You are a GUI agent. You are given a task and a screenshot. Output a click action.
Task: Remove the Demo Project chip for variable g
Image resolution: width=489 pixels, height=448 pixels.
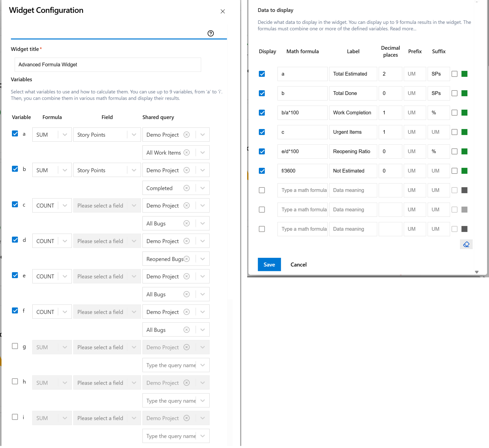coord(187,347)
